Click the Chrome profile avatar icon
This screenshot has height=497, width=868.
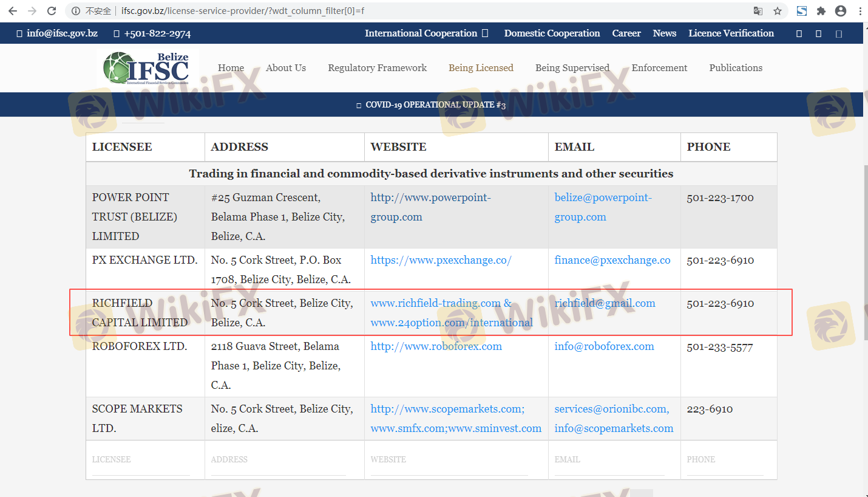[x=841, y=11]
